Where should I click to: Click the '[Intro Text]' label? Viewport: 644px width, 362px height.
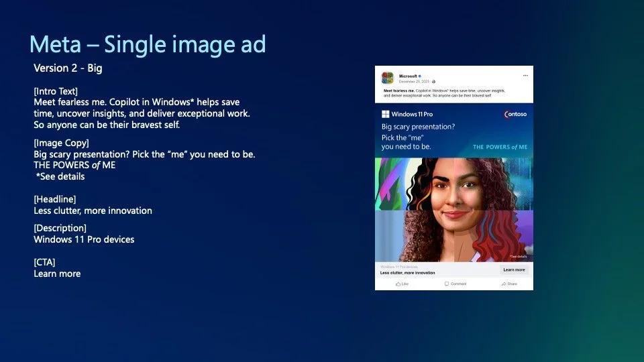click(56, 91)
